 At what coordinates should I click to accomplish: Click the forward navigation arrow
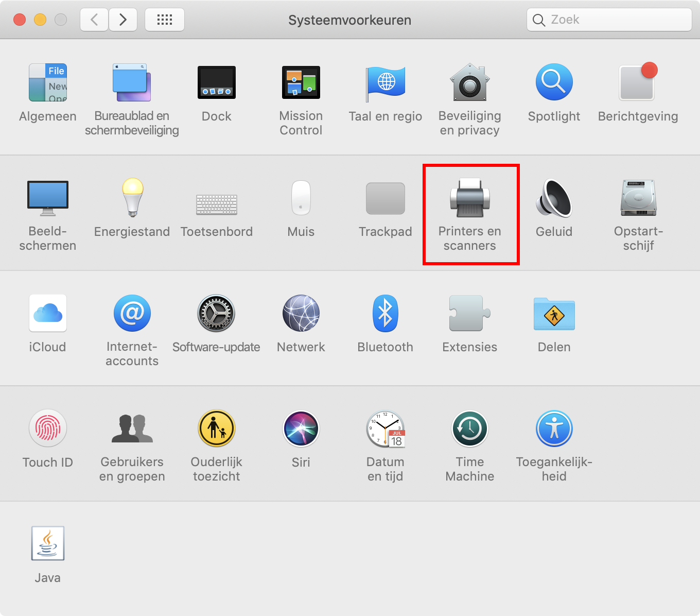click(123, 20)
